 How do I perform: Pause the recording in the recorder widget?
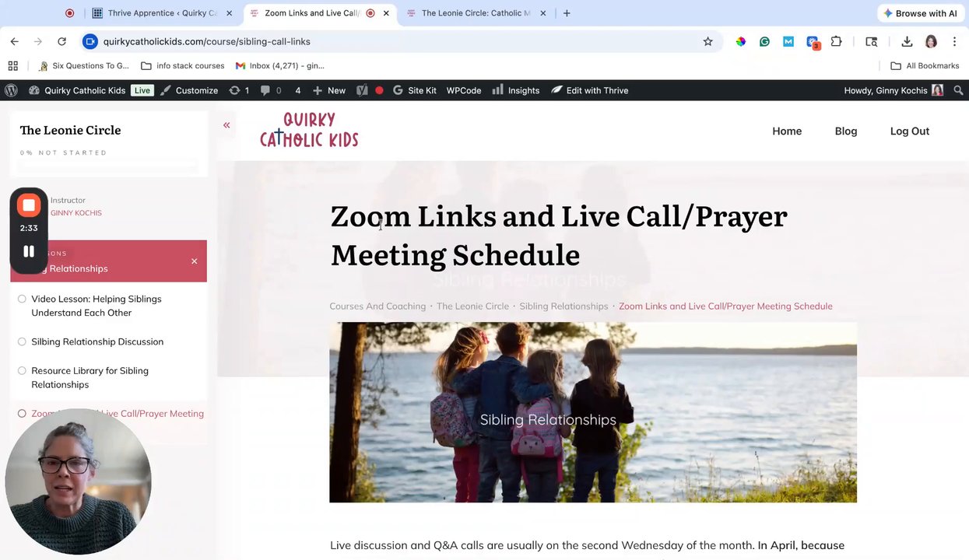(x=29, y=251)
